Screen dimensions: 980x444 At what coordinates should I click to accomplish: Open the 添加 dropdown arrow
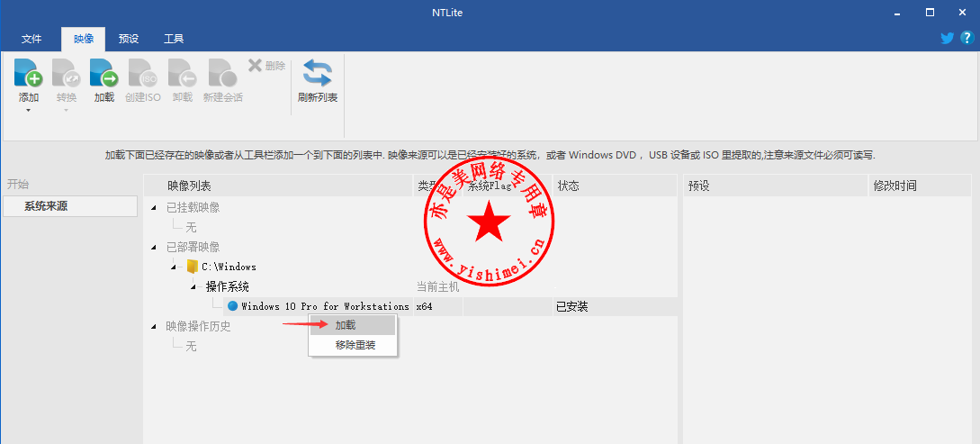point(28,112)
